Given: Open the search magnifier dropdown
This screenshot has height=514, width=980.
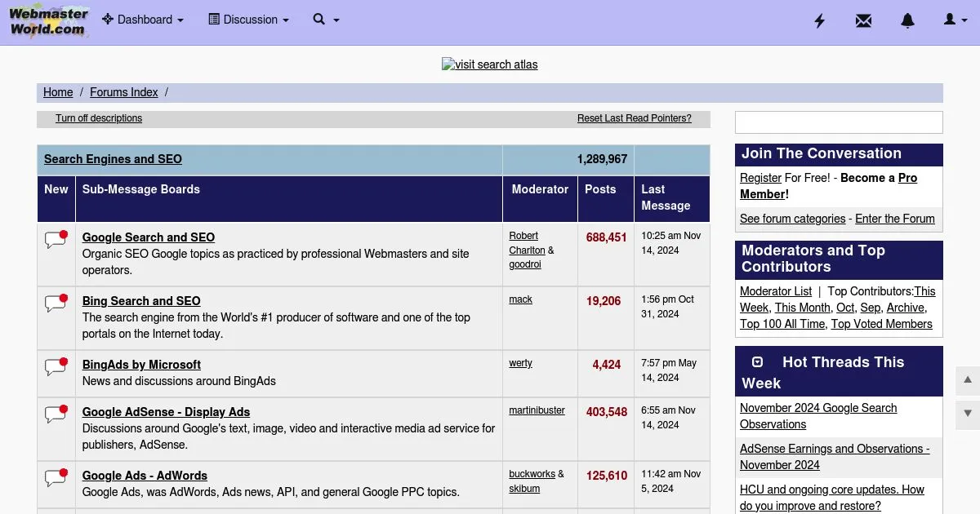Looking at the screenshot, I should 326,20.
